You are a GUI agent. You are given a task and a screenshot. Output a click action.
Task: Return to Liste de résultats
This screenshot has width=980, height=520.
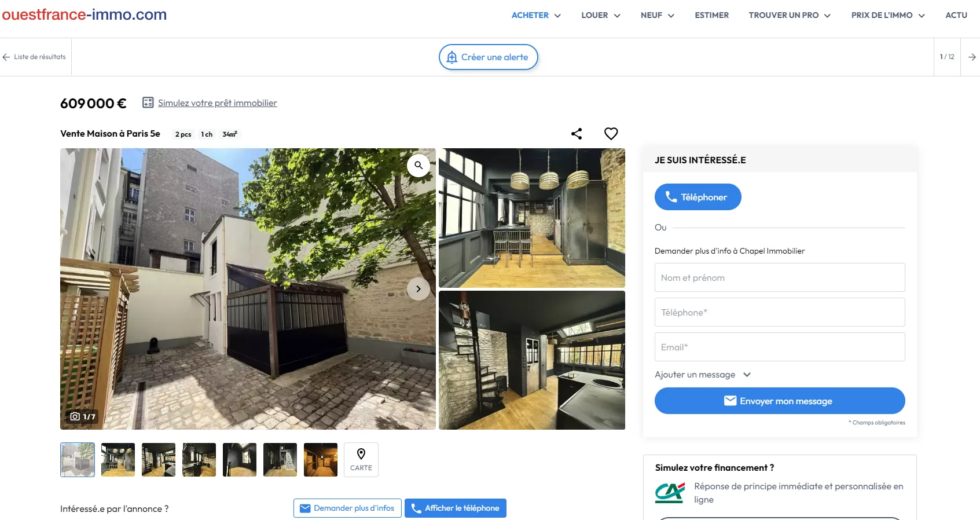[x=34, y=57]
